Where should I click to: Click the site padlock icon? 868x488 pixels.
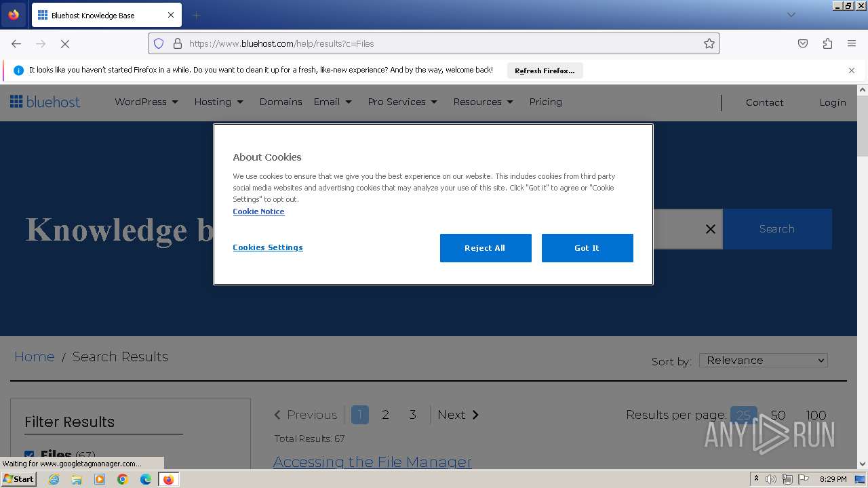pos(178,43)
